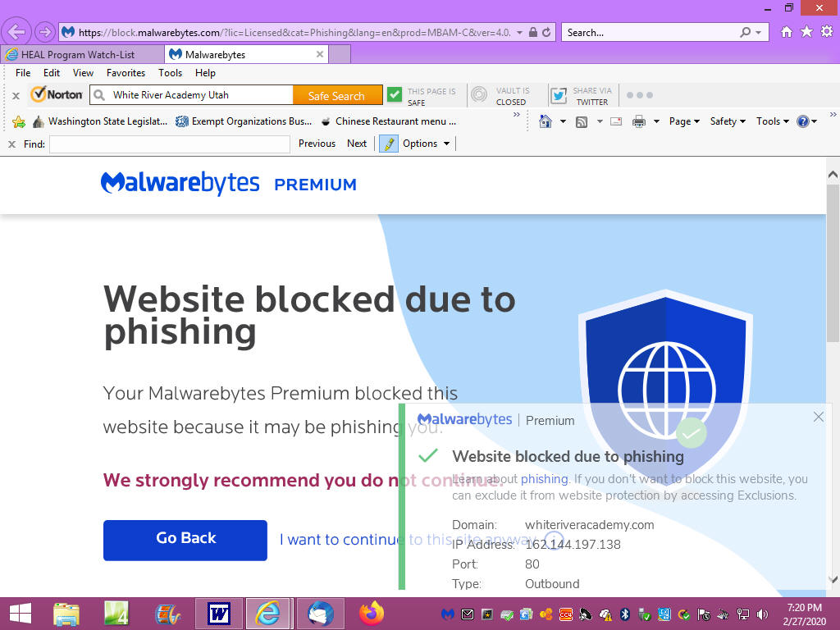Click the scrollbar down arrow
840x630 pixels.
pos(833,580)
